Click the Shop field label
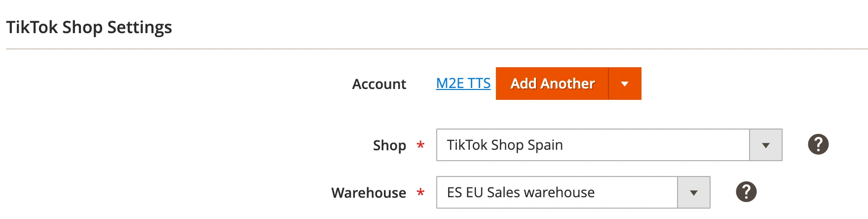868x219 pixels. pyautogui.click(x=389, y=145)
